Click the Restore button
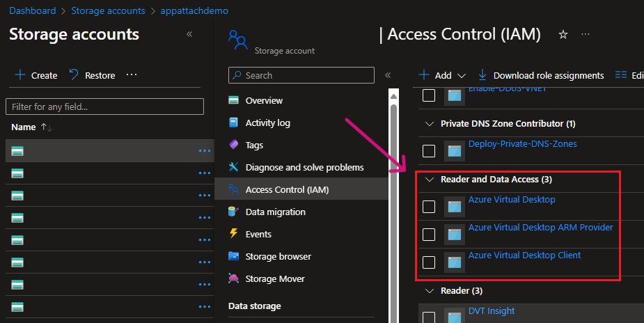 (92, 75)
